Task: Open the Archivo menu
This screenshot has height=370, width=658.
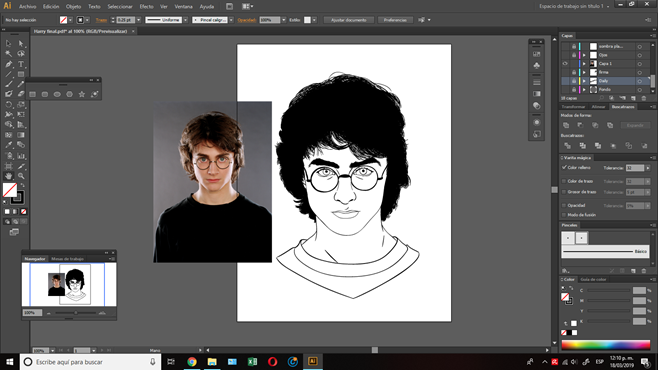Action: [28, 7]
